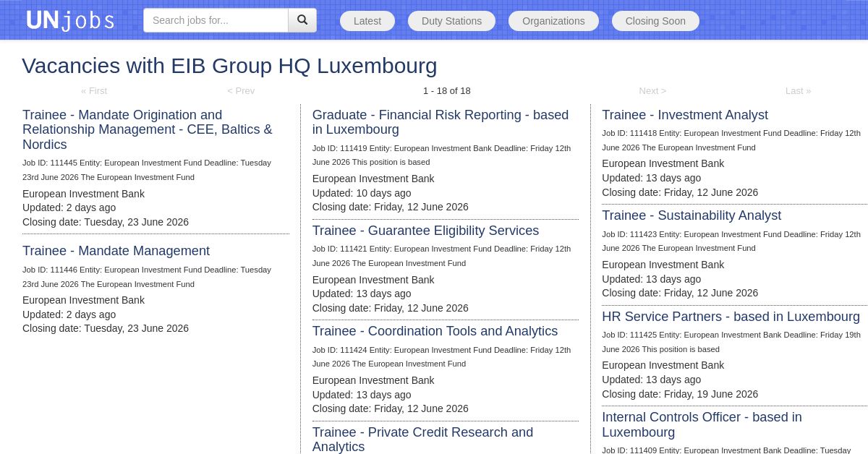
Task: Open Trainee - Mandate Origination and Relationship Management vacancy
Action: point(148,129)
